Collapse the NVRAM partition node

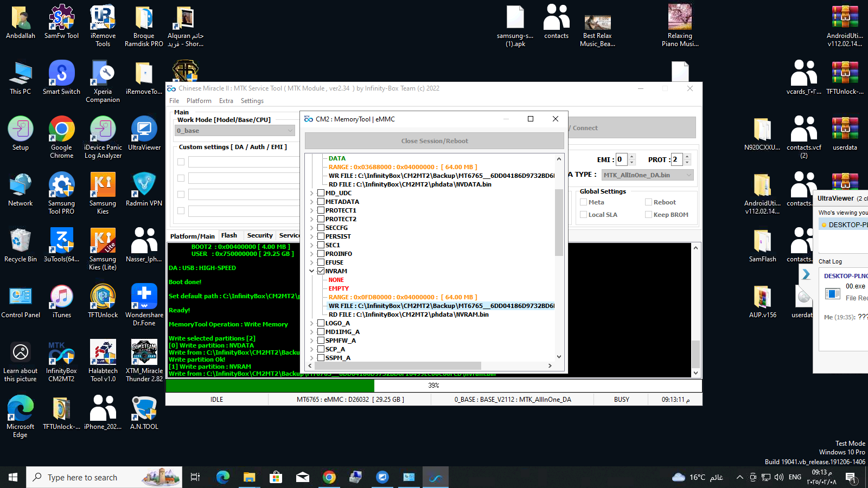pyautogui.click(x=312, y=271)
